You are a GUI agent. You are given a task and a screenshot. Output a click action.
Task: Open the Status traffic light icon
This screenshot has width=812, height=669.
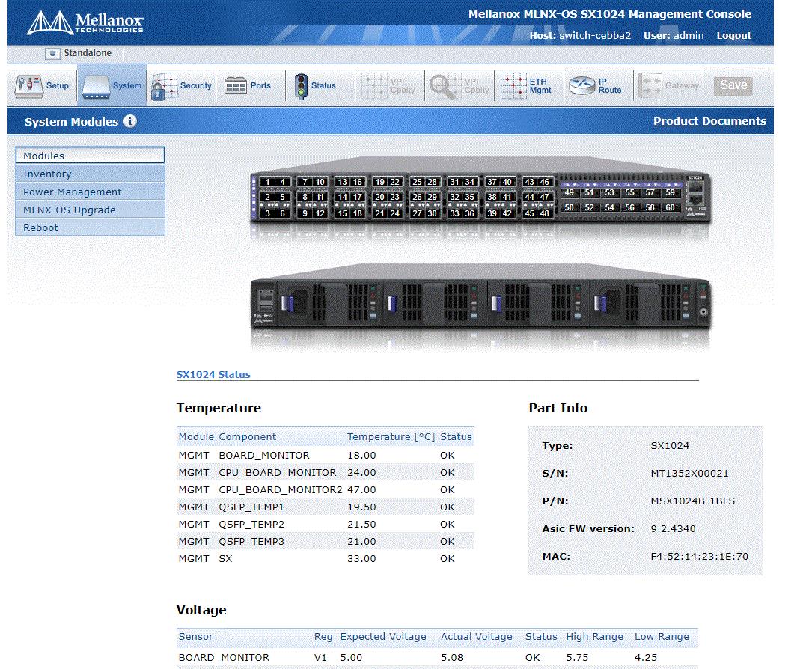pyautogui.click(x=301, y=86)
